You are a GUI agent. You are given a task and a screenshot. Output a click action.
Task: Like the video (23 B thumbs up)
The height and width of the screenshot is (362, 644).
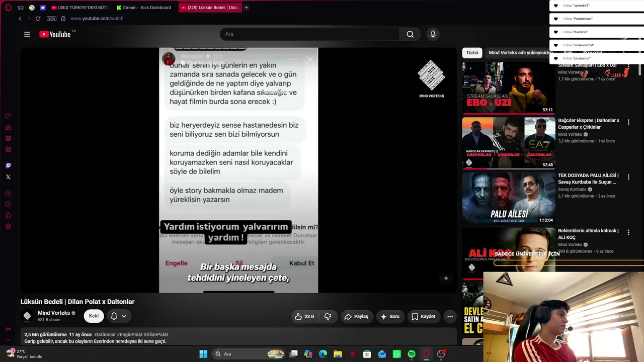pos(304,316)
